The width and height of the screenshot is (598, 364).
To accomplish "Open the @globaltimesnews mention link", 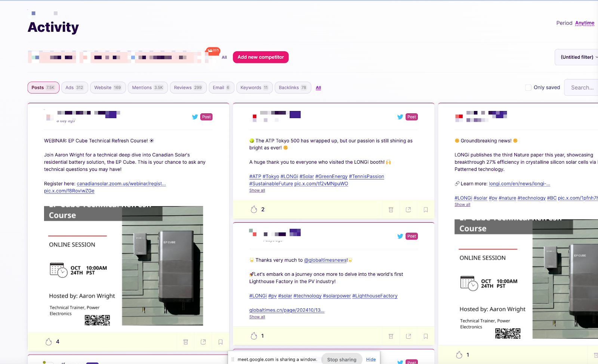I will pos(326,260).
